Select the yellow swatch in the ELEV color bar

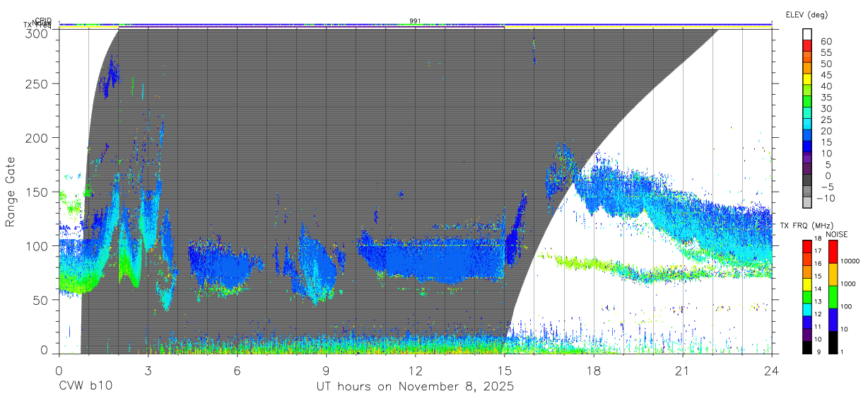pyautogui.click(x=808, y=80)
